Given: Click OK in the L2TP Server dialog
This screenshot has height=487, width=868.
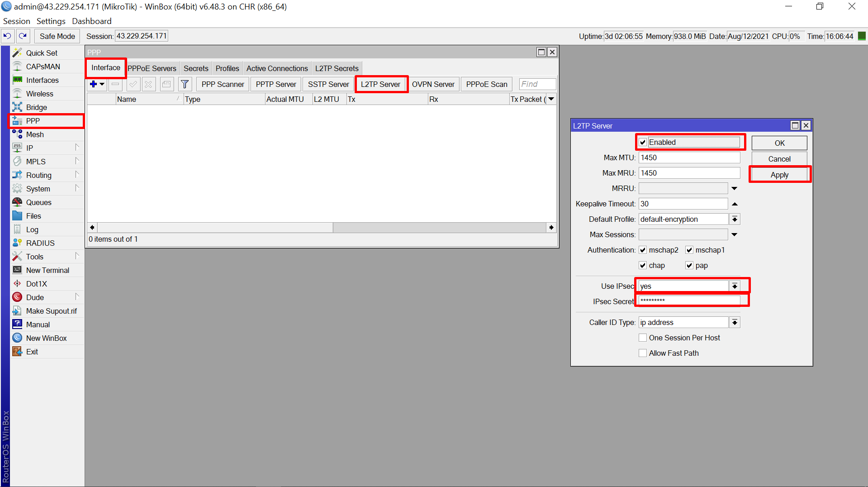Looking at the screenshot, I should [x=779, y=143].
